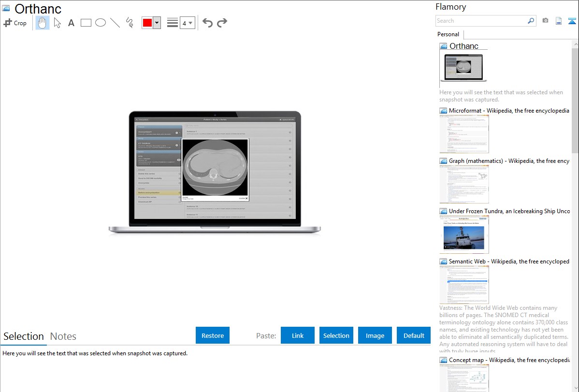Click icon beside Under Frozen Tundra entry
Viewport: 579px width, 392px height.
443,211
